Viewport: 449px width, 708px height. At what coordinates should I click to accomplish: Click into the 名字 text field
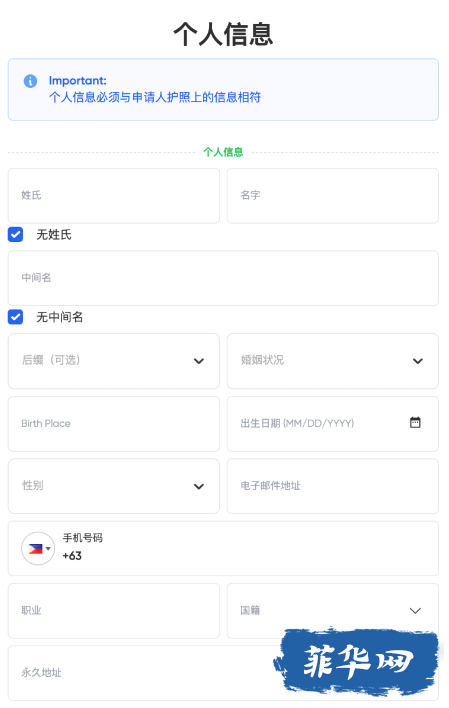pos(333,196)
